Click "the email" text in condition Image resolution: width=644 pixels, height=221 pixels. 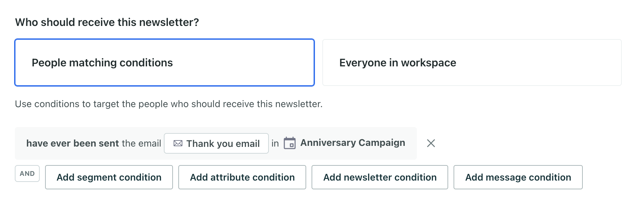point(141,144)
